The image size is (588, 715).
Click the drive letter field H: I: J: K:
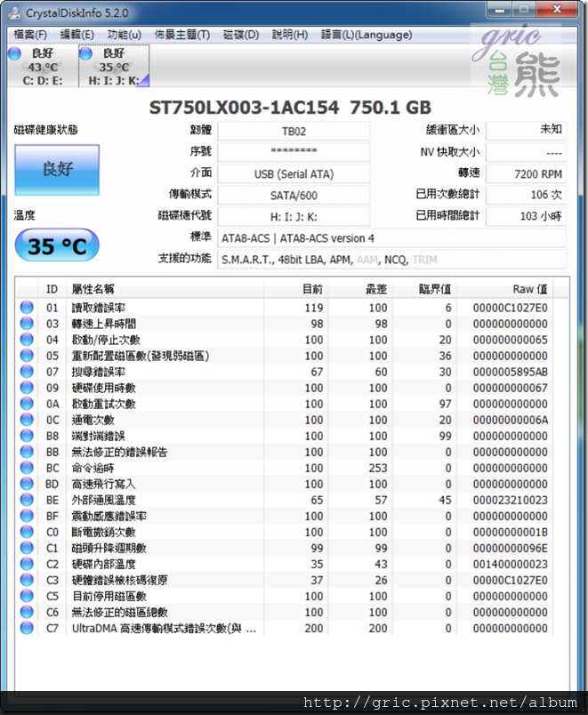(x=294, y=217)
